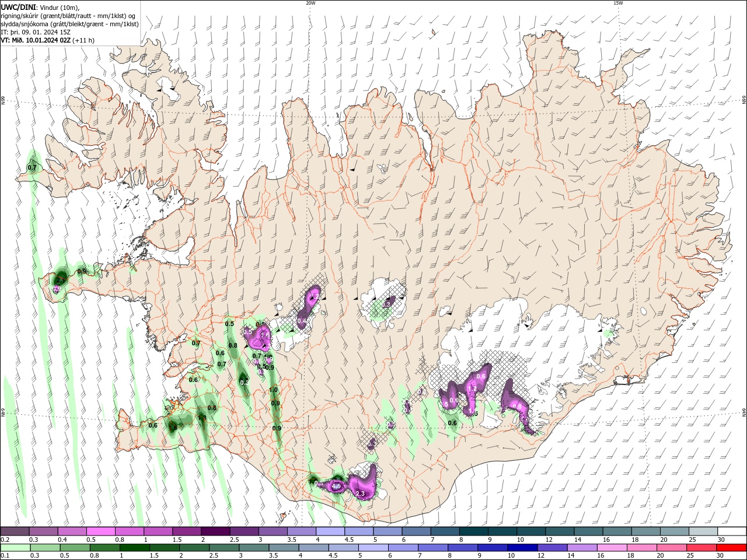Click the darkest purple swatch labeled 2, upper scale

pos(215,531)
